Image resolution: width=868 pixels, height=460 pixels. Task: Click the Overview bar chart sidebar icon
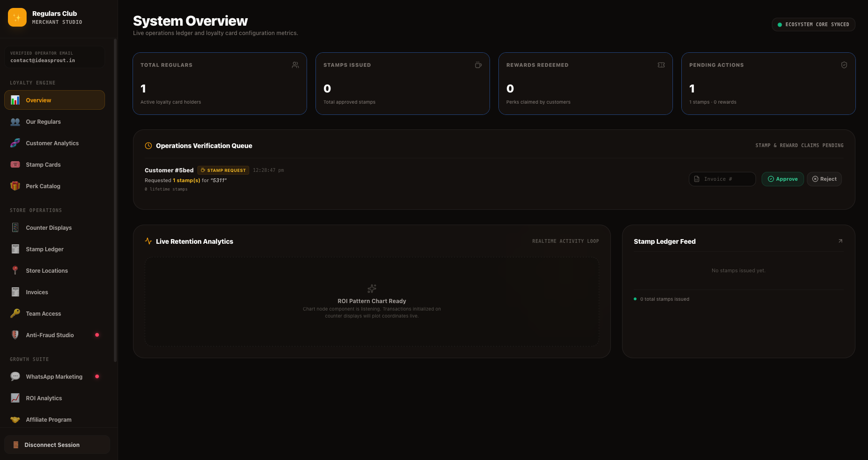point(15,100)
